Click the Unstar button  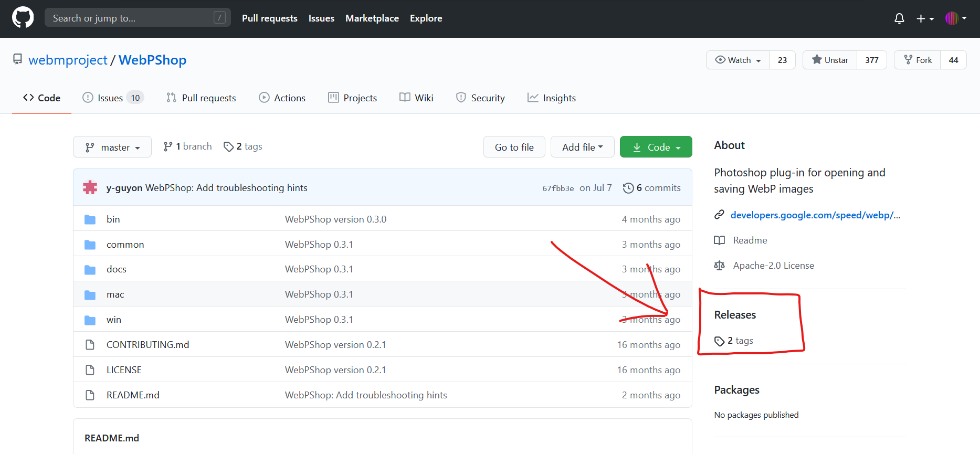830,60
